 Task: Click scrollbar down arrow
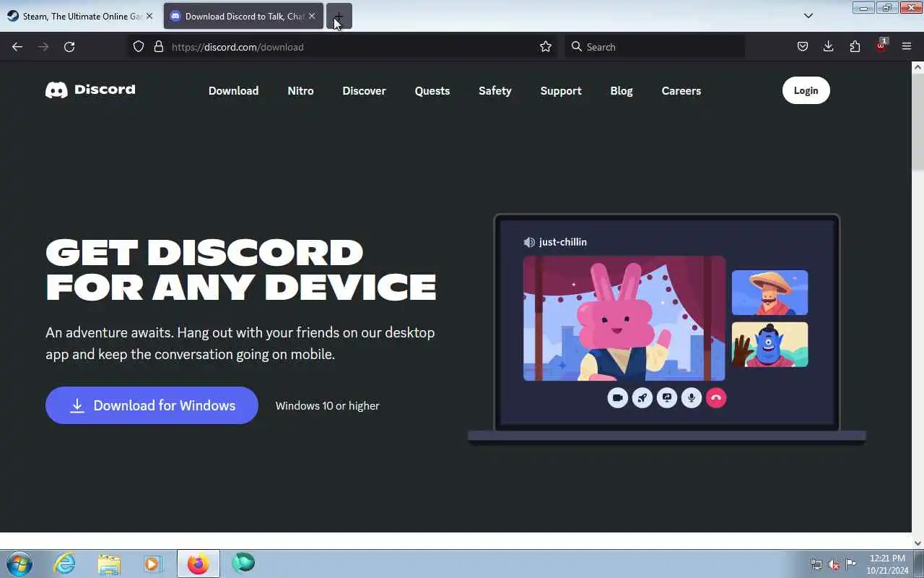pyautogui.click(x=918, y=543)
